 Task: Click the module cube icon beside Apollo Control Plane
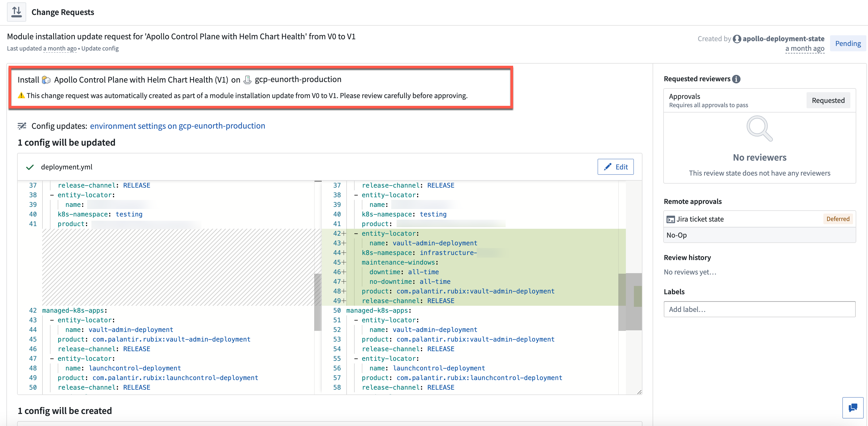click(46, 80)
